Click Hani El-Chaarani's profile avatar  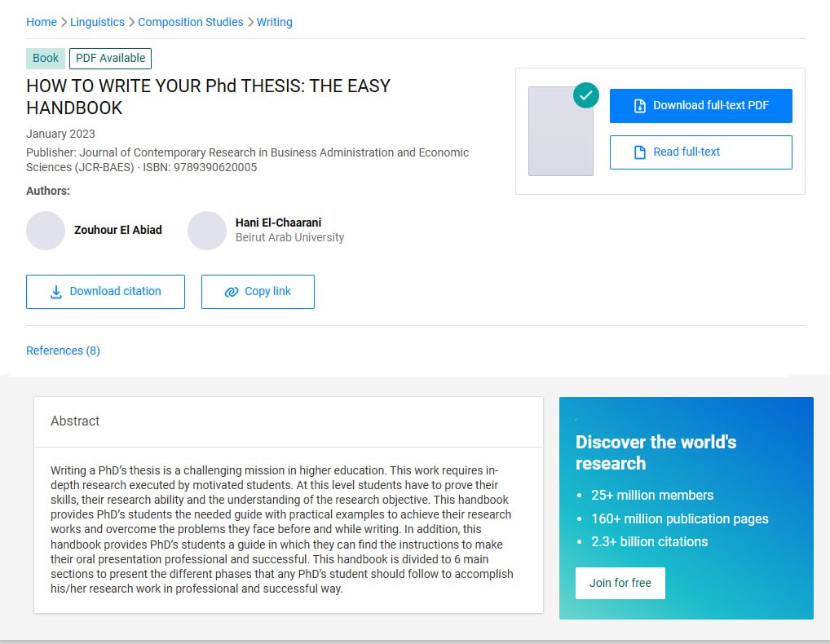(x=207, y=231)
